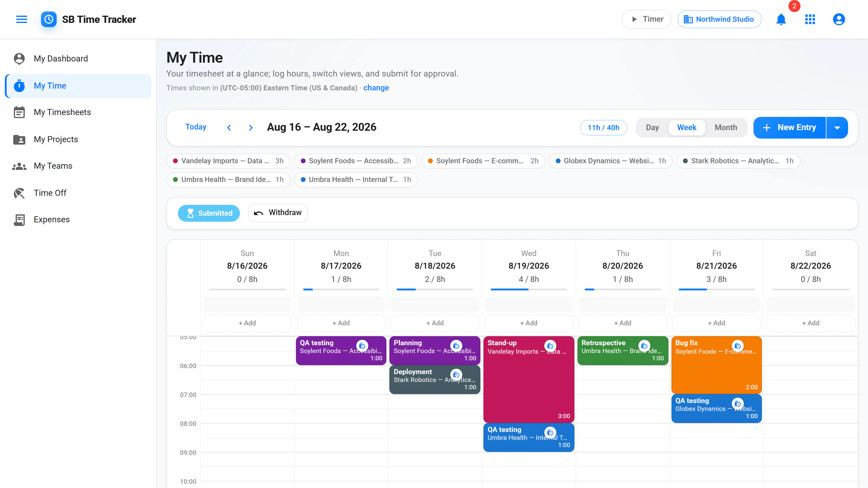The height and width of the screenshot is (488, 868).
Task: Create a New Entry
Action: pos(790,128)
